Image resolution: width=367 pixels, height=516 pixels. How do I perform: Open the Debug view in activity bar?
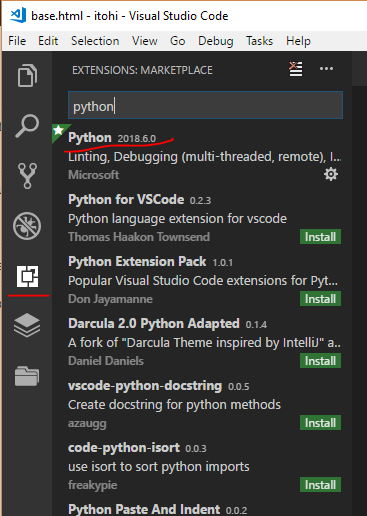pos(27,226)
